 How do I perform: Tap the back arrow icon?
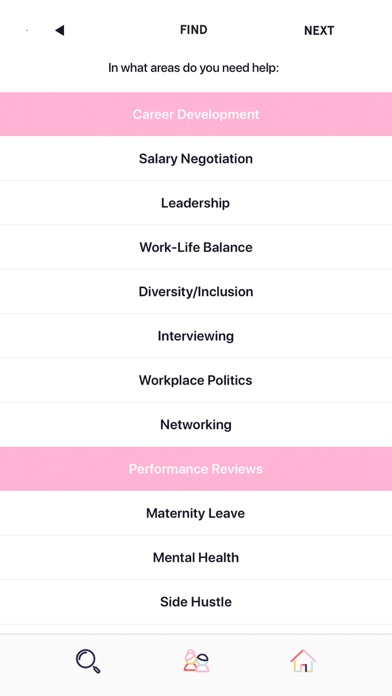coord(59,30)
